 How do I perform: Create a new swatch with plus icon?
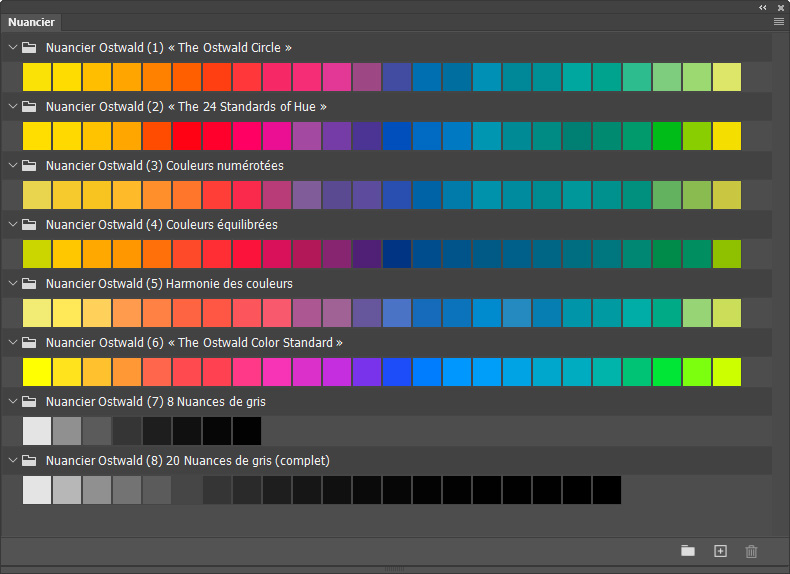click(x=720, y=551)
